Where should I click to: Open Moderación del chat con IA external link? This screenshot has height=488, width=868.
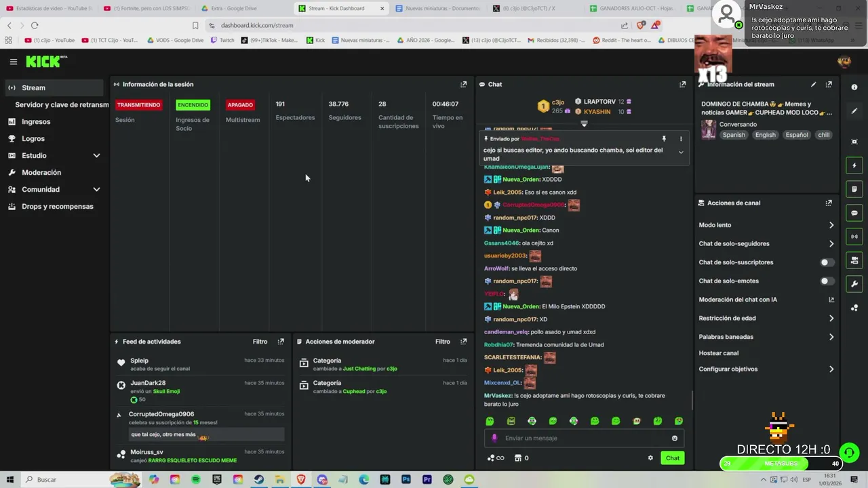831,300
